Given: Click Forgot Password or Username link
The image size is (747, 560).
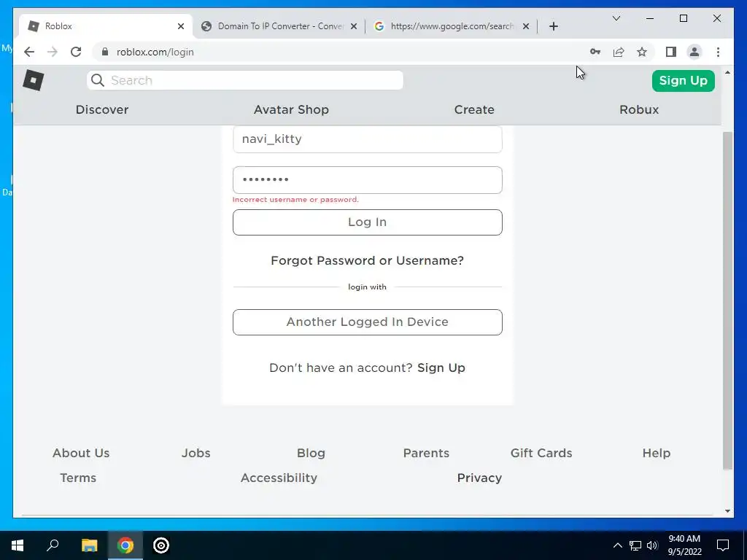Looking at the screenshot, I should point(368,260).
